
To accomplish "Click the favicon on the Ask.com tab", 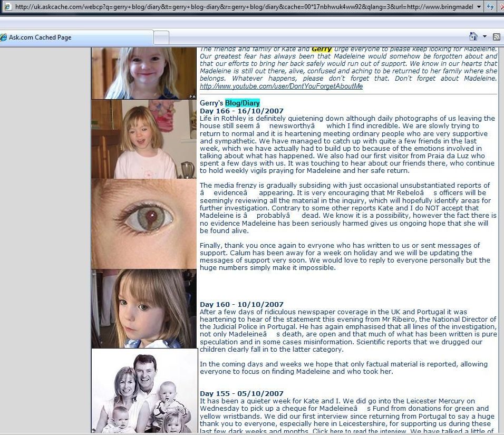I will point(4,37).
